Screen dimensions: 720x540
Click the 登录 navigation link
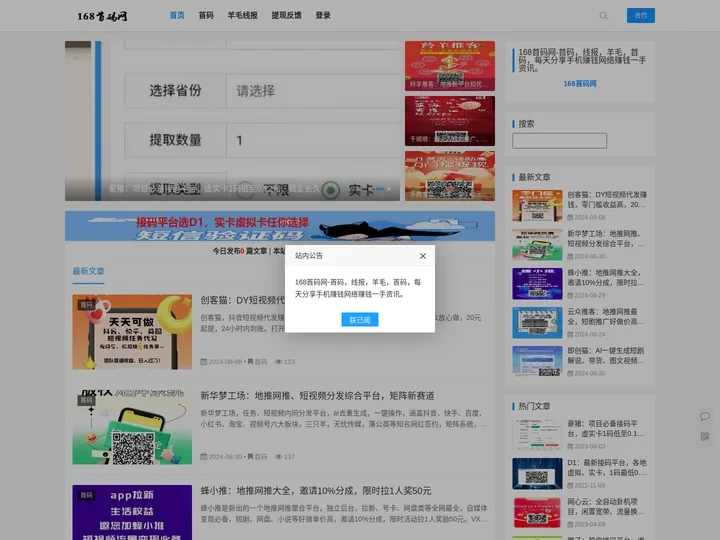pos(323,15)
